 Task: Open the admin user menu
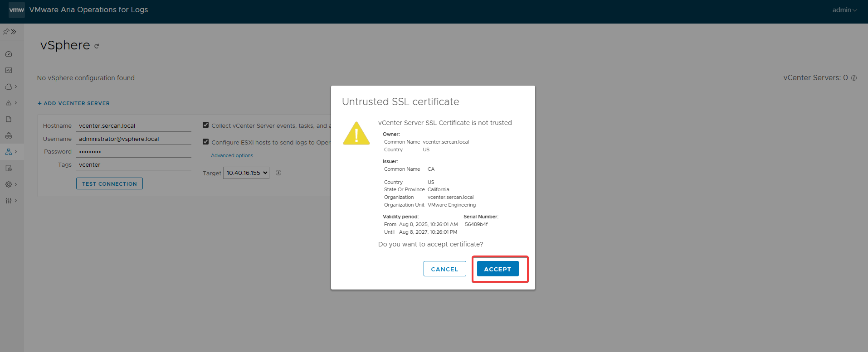coord(844,10)
